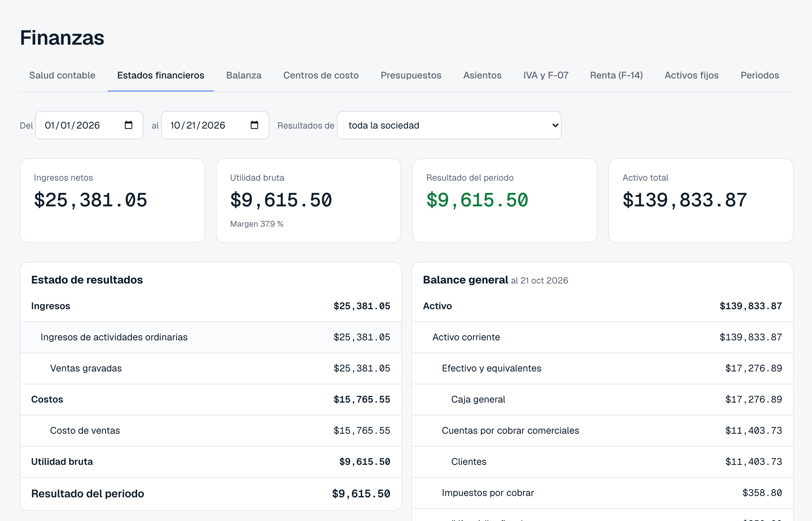This screenshot has width=812, height=521.
Task: Go to the Periodos tab
Action: (760, 75)
